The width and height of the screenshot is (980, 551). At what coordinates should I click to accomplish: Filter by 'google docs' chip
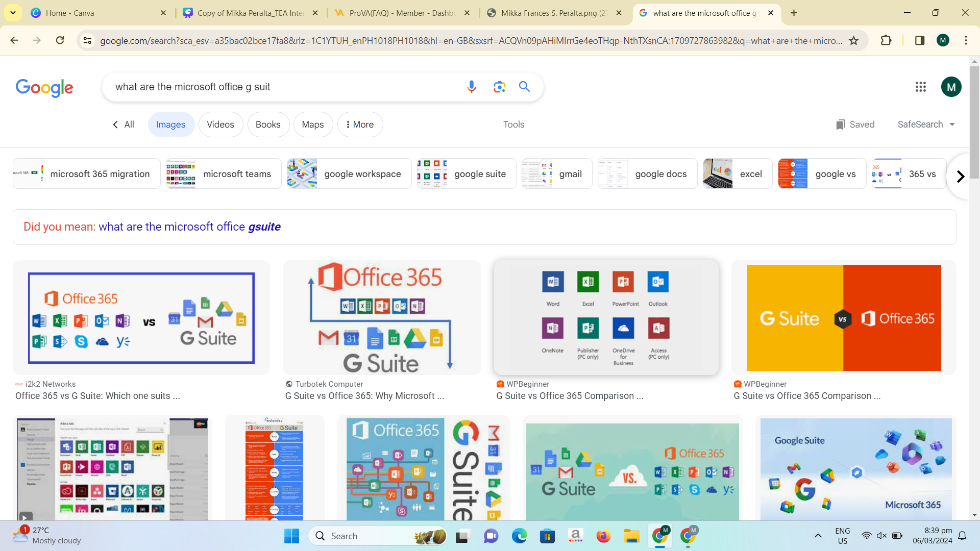pos(647,174)
